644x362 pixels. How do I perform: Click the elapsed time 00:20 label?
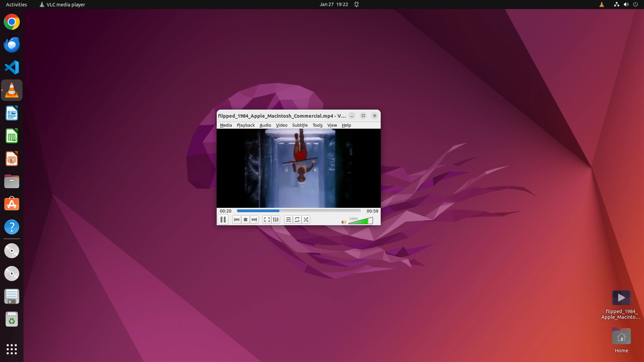click(x=226, y=211)
